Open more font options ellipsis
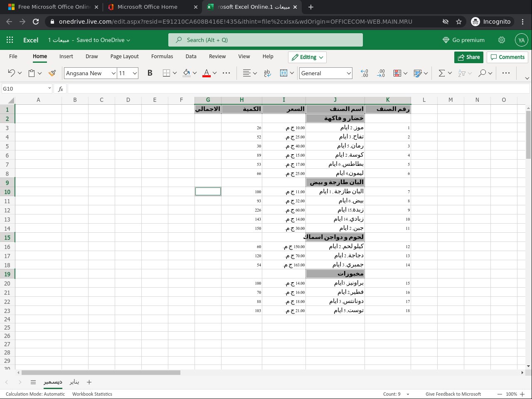 pyautogui.click(x=226, y=73)
